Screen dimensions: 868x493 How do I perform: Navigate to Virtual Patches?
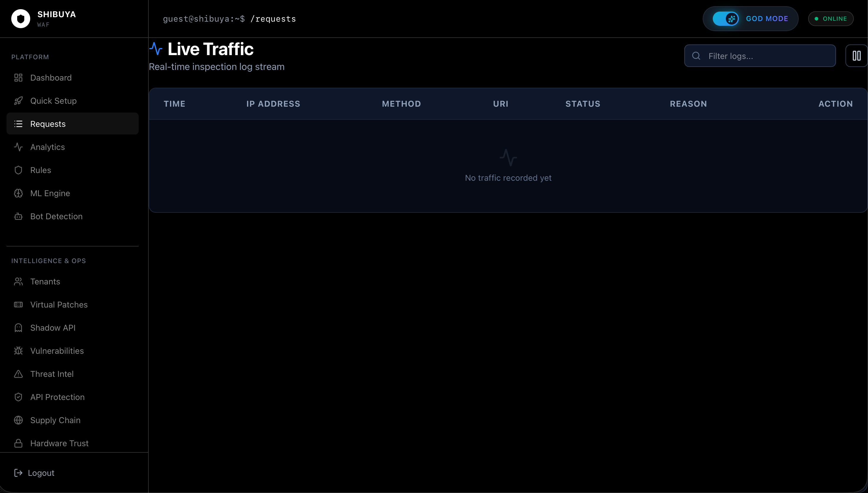tap(59, 305)
